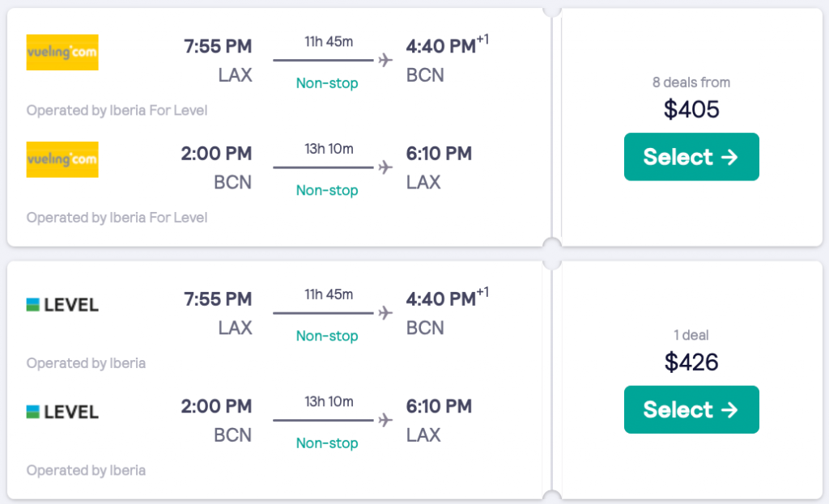Select the $405 Vueling deal
Viewport: 829px width, 504px height.
tap(691, 157)
